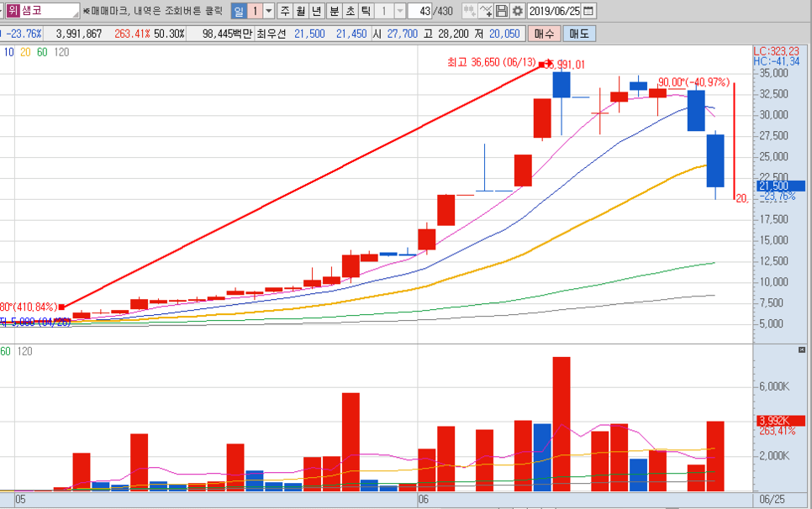The image size is (812, 509).
Task: Click the 06/25 date label on axis
Action: pos(772,499)
